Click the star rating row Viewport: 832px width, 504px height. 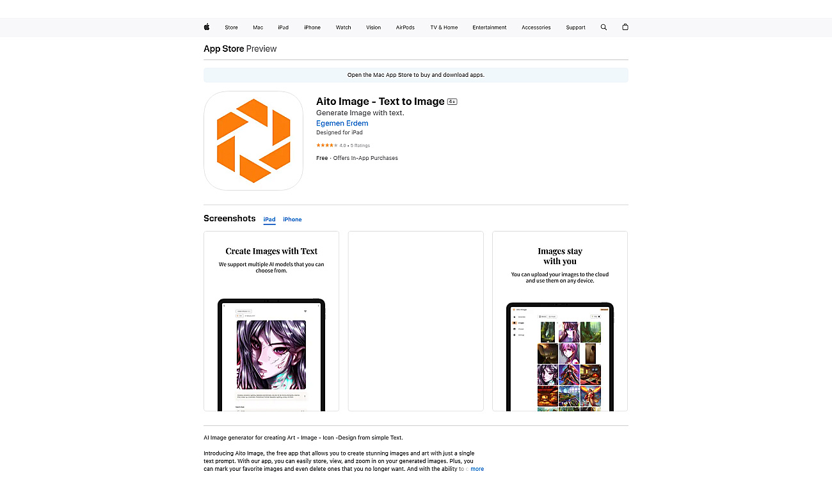click(x=343, y=145)
